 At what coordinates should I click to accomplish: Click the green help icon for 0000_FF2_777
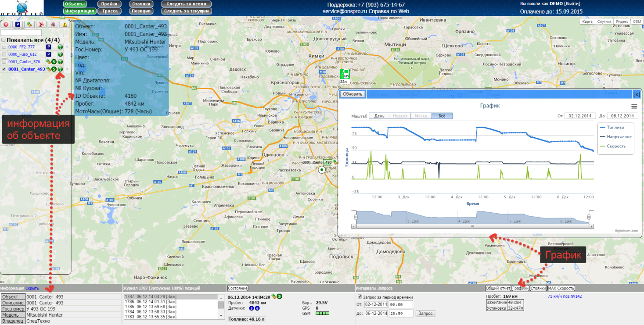60,47
